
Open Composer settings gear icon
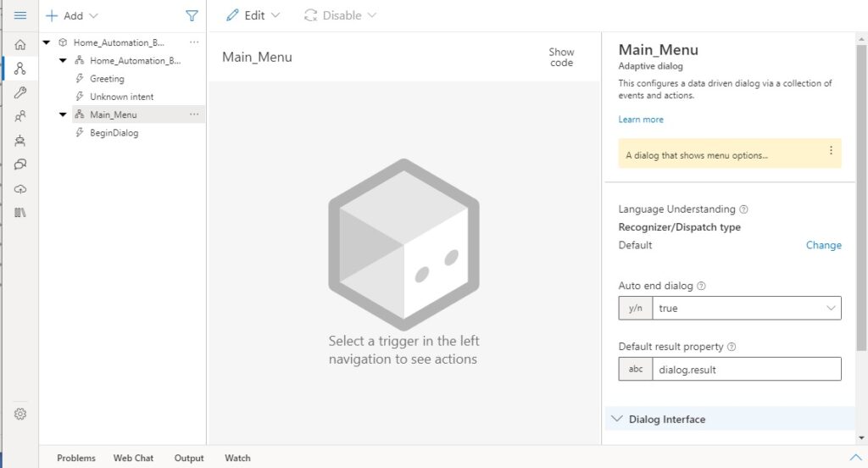20,414
